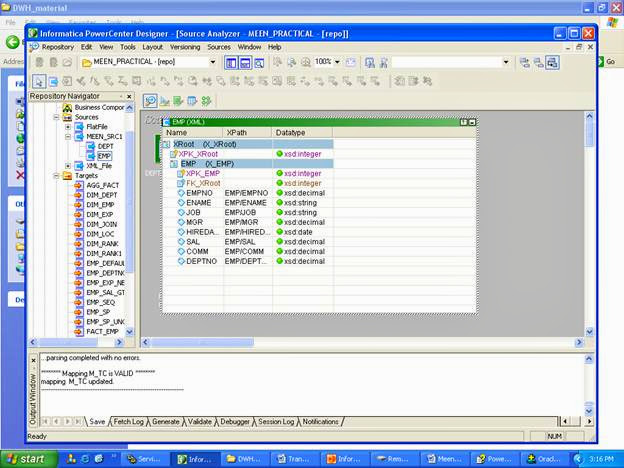The width and height of the screenshot is (624, 468).
Task: Click the last icon in the top-right toolbar group
Action: 552,62
